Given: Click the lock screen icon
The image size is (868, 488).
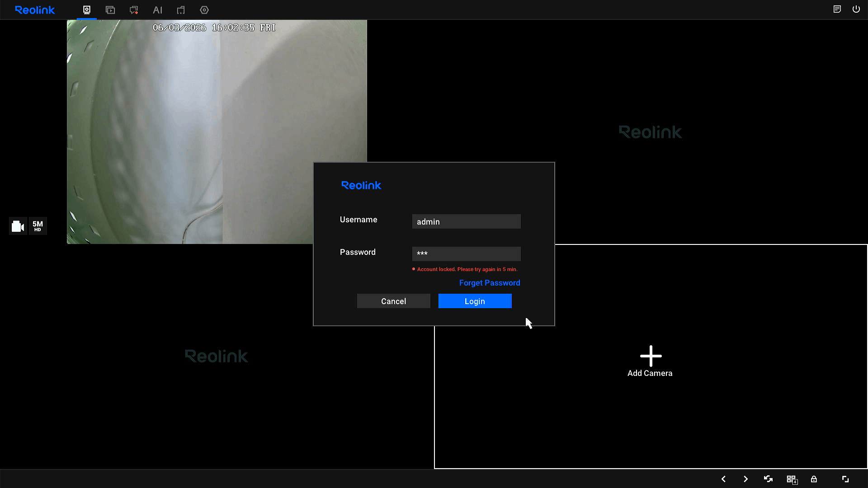Looking at the screenshot, I should (x=814, y=479).
